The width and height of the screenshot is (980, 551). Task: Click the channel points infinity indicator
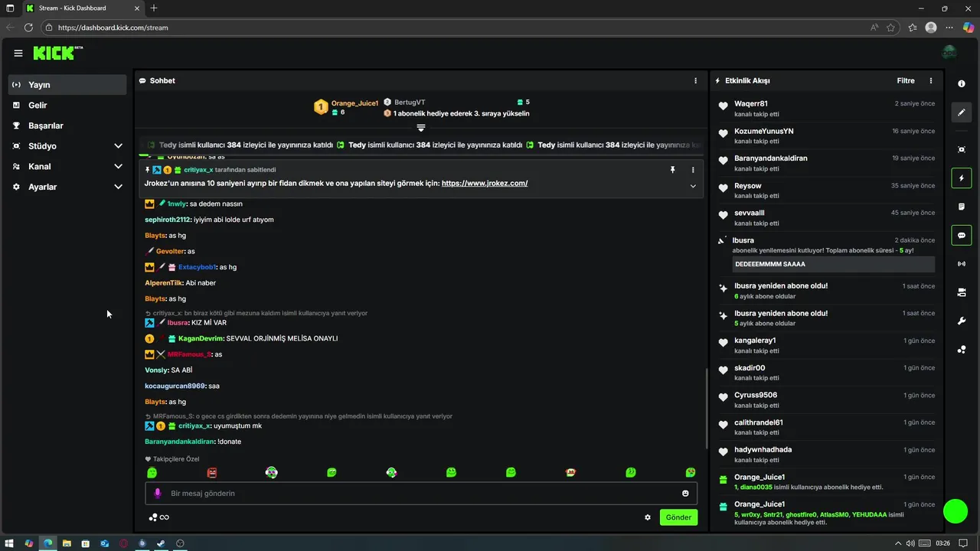[159, 517]
